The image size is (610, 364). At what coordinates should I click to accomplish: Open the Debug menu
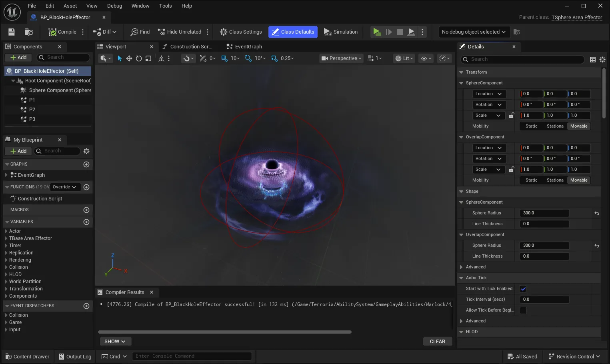coord(114,6)
